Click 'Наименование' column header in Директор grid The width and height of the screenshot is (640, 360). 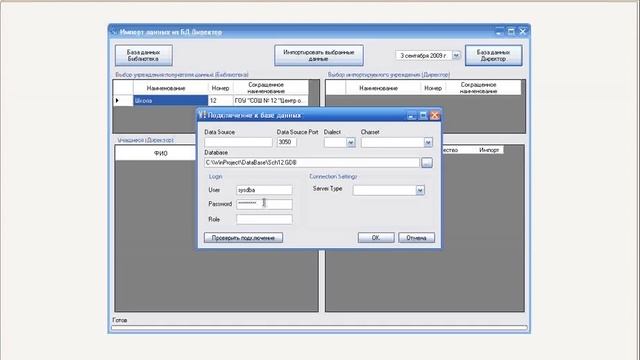pyautogui.click(x=378, y=88)
